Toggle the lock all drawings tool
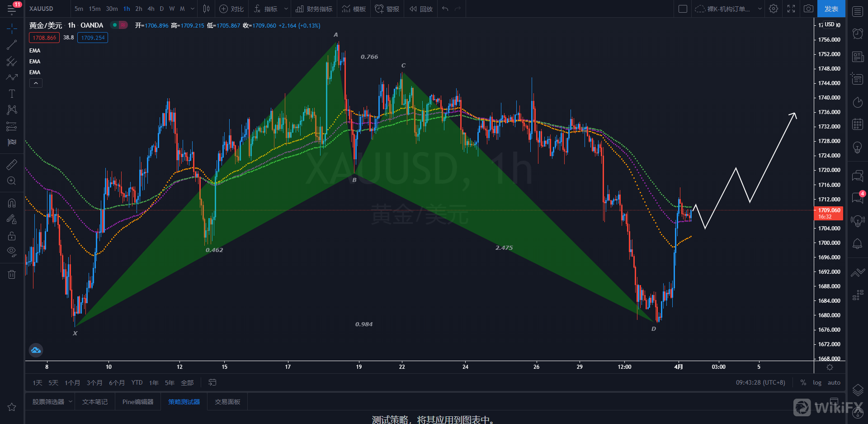This screenshot has height=424, width=868. [x=12, y=236]
